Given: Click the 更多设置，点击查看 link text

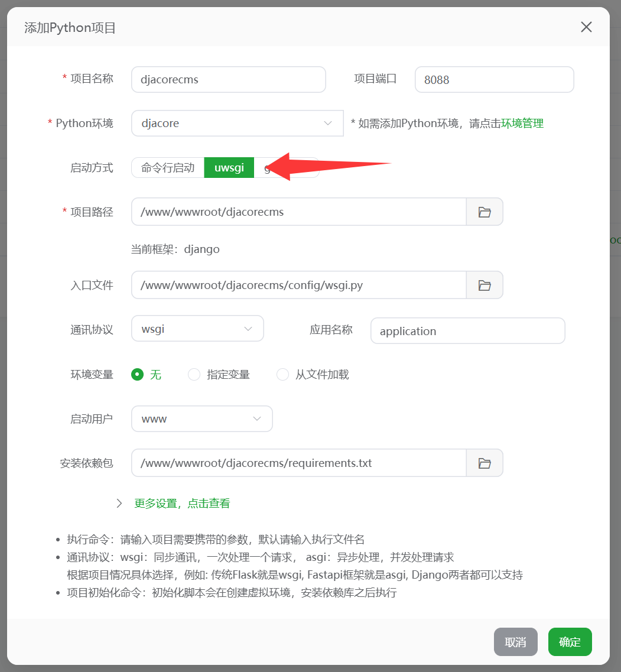Looking at the screenshot, I should 182,504.
